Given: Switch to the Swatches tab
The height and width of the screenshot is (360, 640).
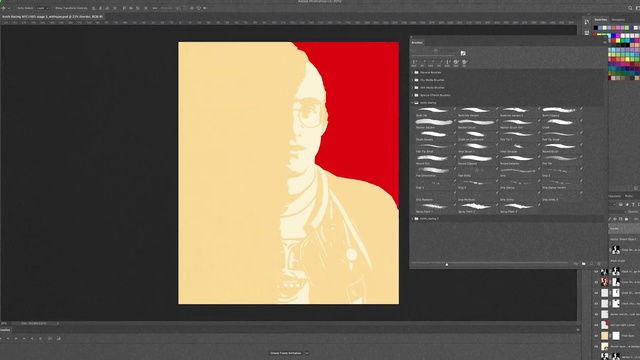Looking at the screenshot, I should click(600, 20).
